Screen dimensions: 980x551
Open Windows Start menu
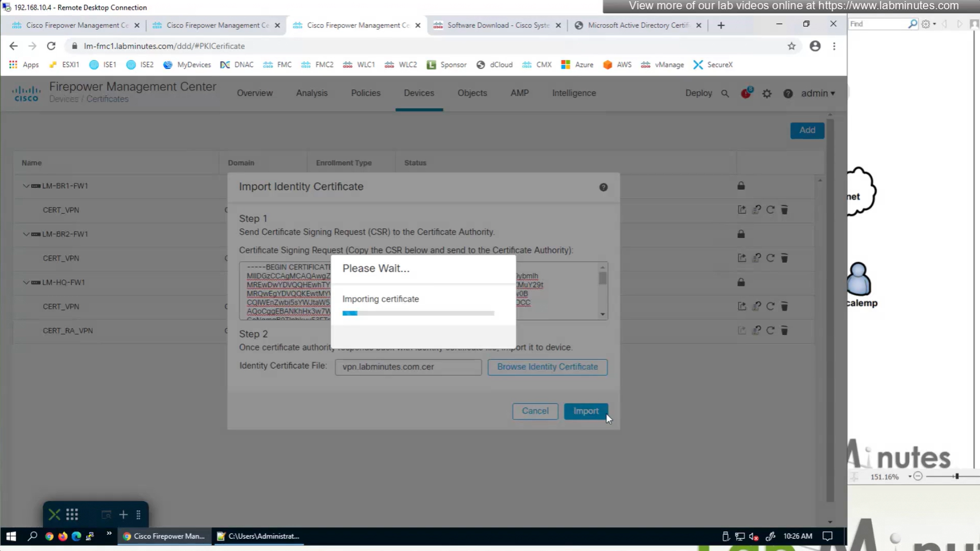pos(11,536)
